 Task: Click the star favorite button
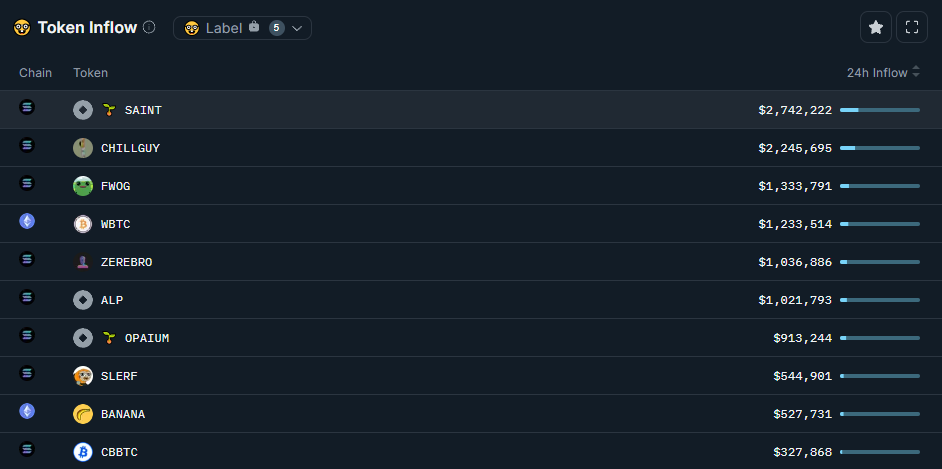876,27
